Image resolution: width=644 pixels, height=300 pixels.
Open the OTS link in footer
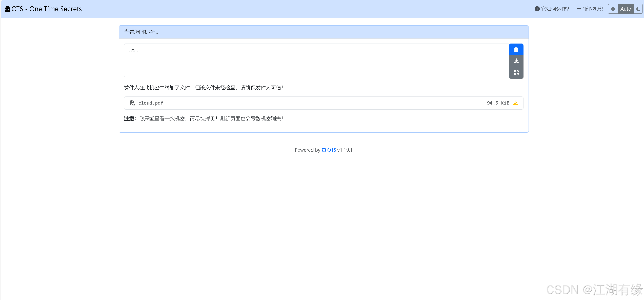point(331,150)
